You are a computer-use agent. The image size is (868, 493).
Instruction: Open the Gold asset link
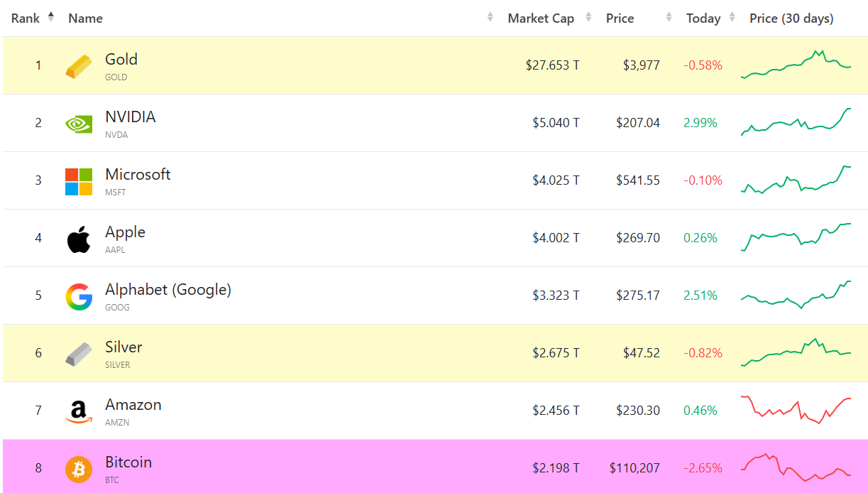point(121,60)
